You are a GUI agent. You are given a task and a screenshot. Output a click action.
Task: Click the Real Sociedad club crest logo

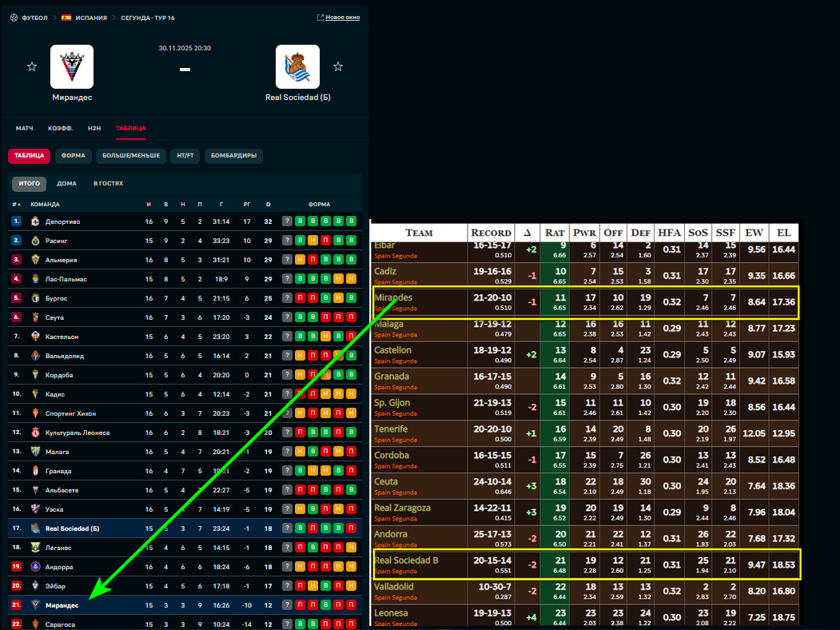(x=297, y=66)
